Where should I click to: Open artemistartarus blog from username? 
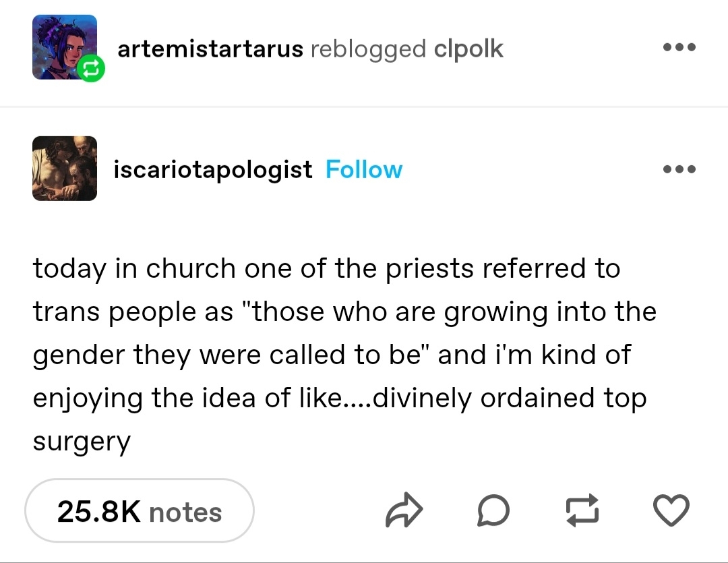coord(210,49)
